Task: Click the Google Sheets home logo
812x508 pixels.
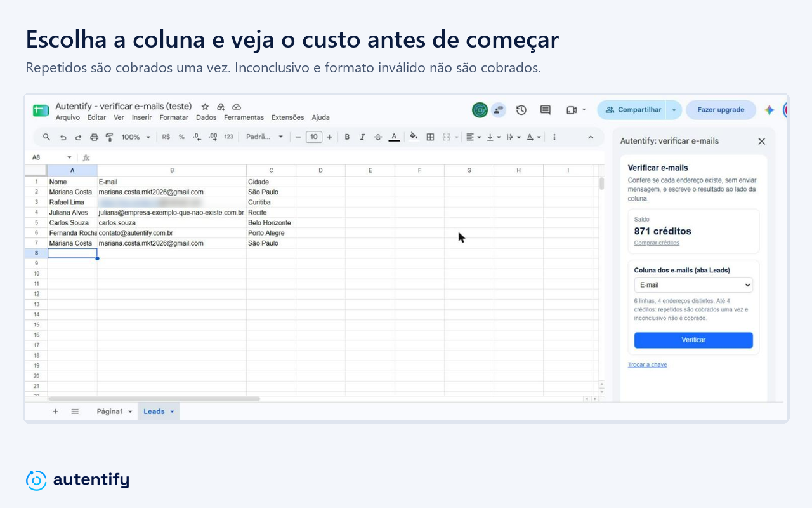Action: pos(41,110)
